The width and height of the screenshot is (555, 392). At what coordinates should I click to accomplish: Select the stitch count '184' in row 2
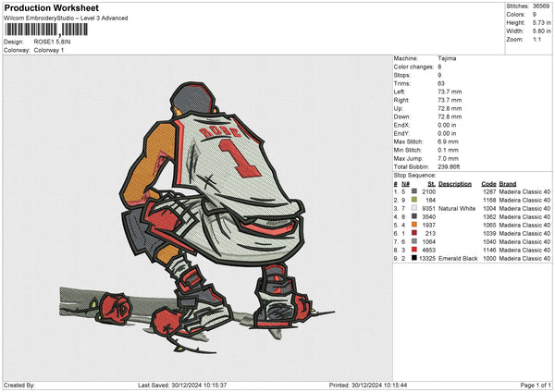(x=431, y=200)
